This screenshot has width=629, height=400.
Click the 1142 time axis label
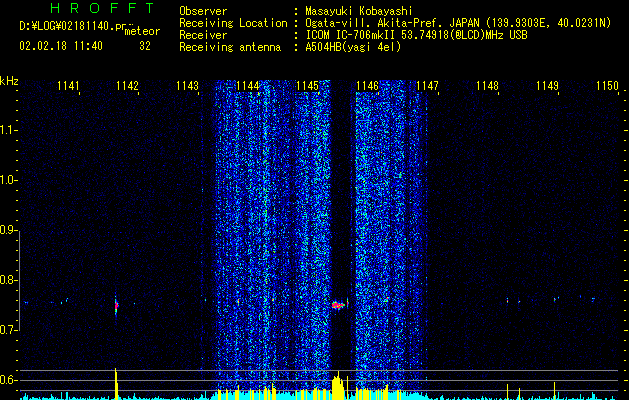click(x=127, y=86)
